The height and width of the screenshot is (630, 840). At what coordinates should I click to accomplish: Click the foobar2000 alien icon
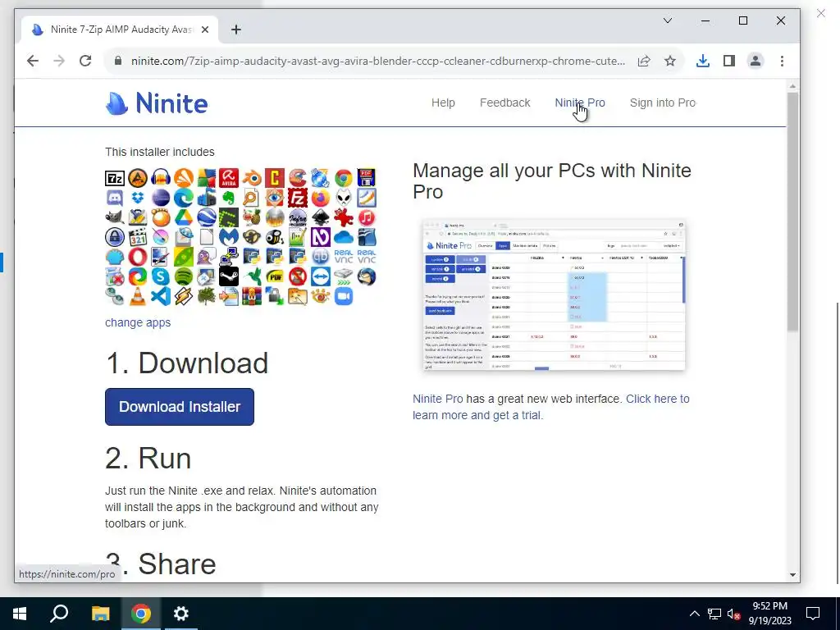344,198
